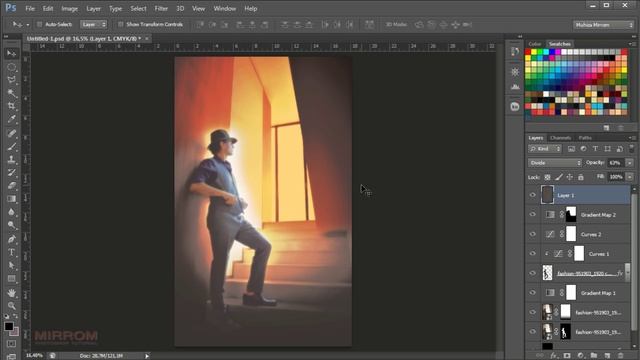Image resolution: width=640 pixels, height=360 pixels.
Task: Click the delete layer trash icon
Action: click(x=620, y=356)
